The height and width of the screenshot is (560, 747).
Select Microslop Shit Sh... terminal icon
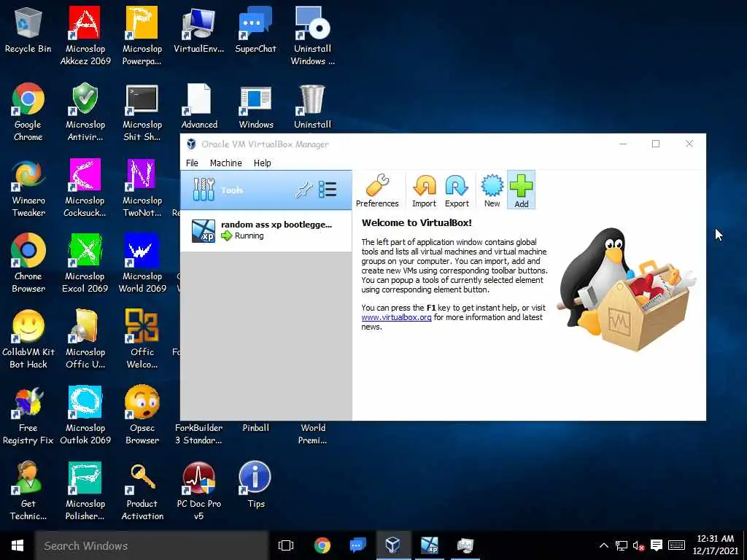click(x=142, y=112)
